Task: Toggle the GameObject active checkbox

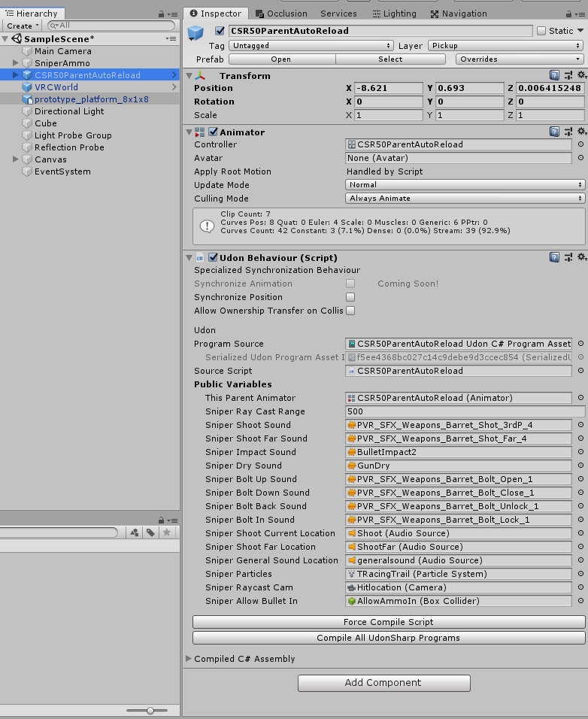Action: coord(220,31)
